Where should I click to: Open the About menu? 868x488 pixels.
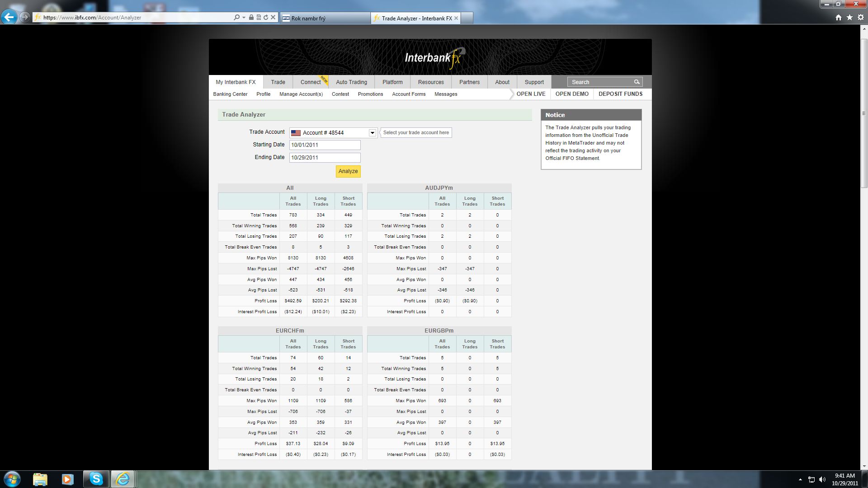coord(502,82)
